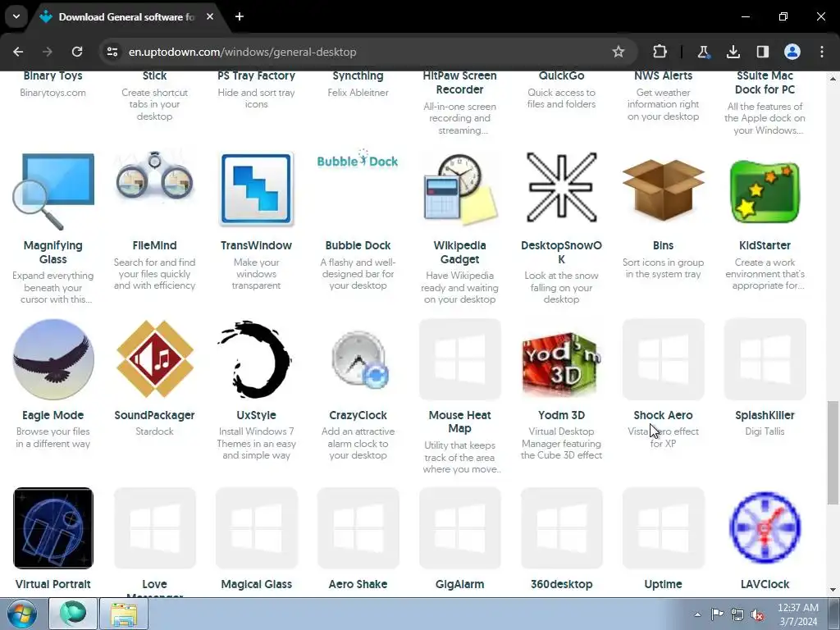Open File Explorer from the taskbar

point(123,614)
